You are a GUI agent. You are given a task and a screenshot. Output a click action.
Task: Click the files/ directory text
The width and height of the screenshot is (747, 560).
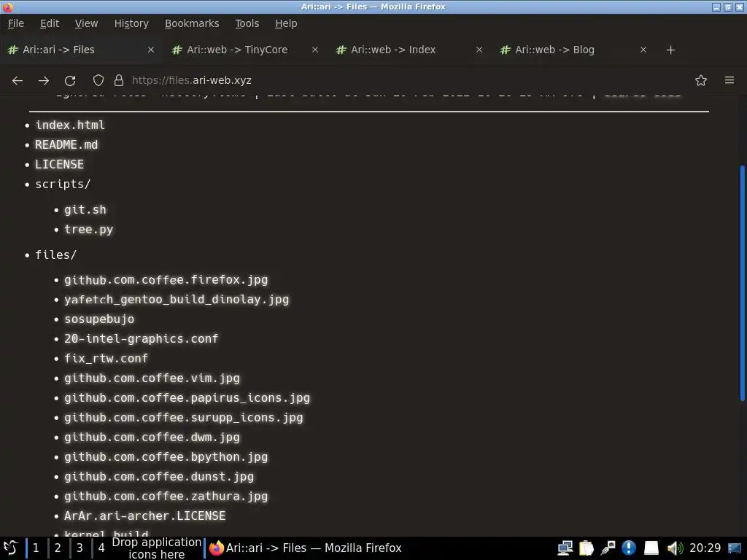tap(55, 254)
